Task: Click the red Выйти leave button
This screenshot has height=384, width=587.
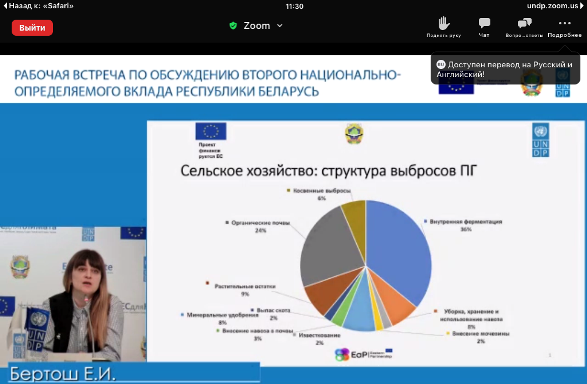Action: click(32, 28)
